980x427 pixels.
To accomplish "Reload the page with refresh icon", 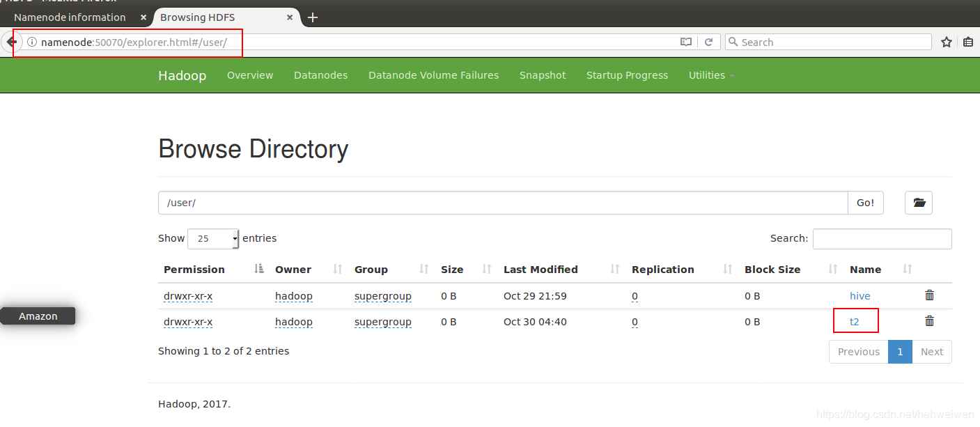I will pyautogui.click(x=708, y=42).
